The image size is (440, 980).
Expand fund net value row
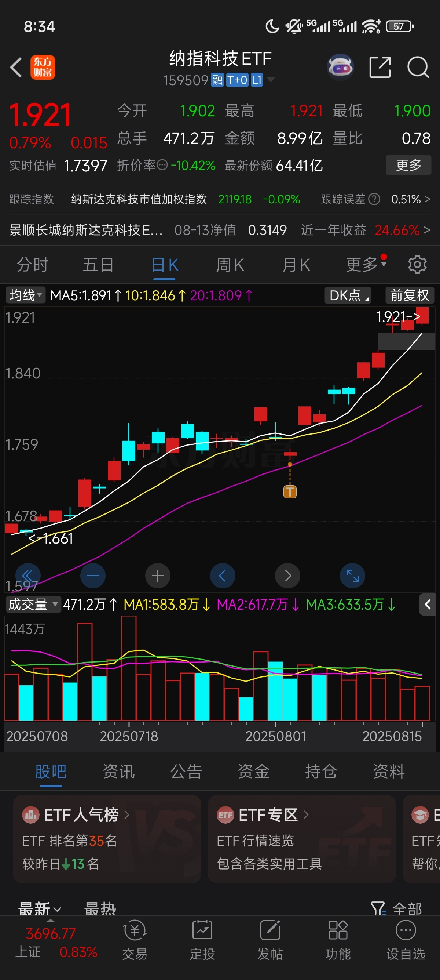[220, 230]
